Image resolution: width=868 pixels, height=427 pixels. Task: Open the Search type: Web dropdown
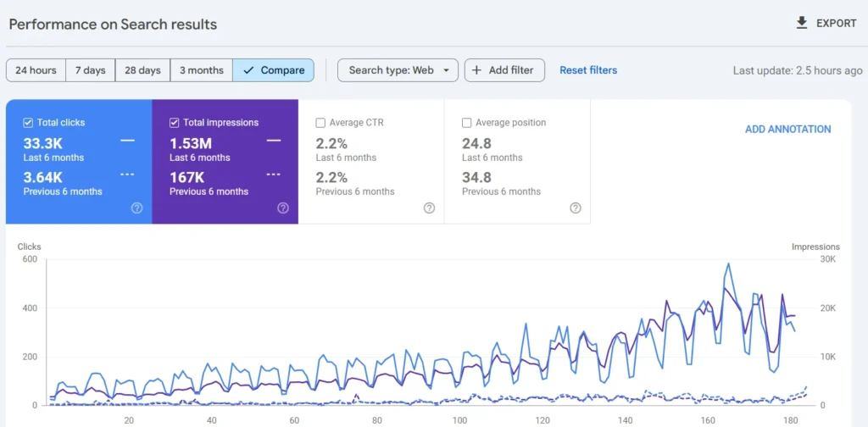(398, 70)
